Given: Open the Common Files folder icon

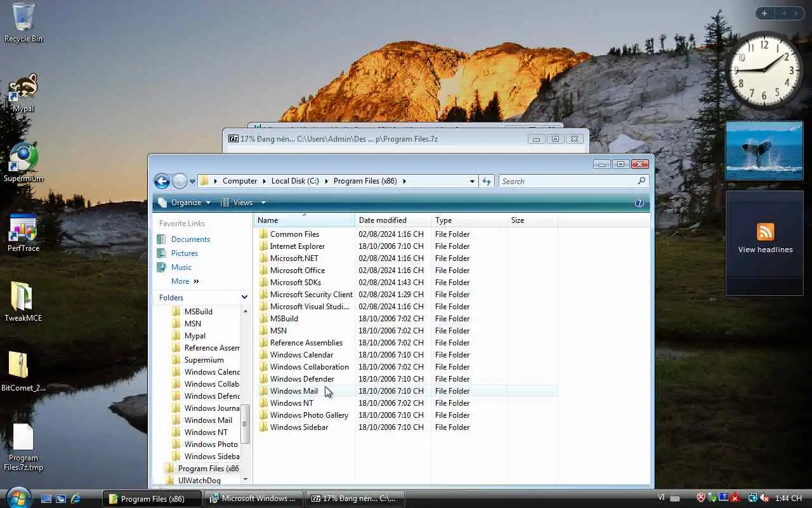Looking at the screenshot, I should (264, 234).
